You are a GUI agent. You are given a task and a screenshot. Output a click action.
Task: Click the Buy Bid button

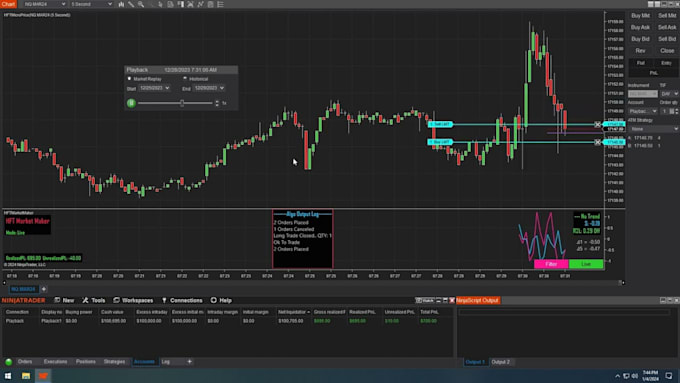coord(641,39)
